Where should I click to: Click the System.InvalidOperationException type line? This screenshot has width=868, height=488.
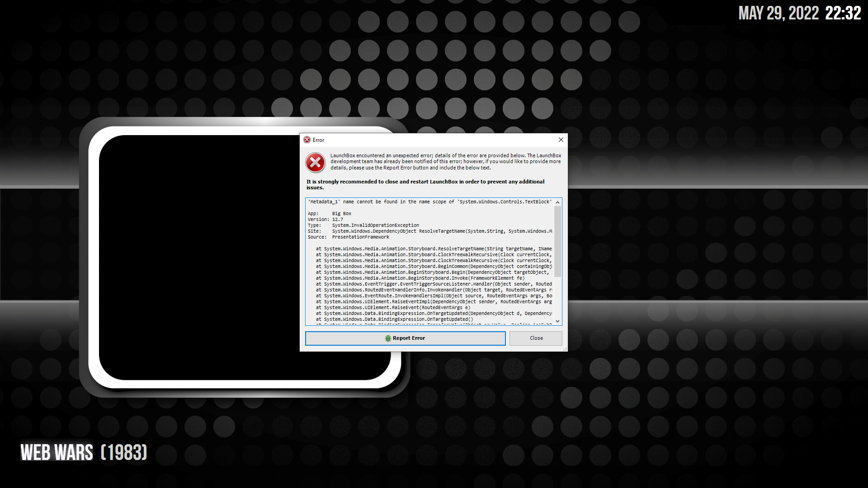[363, 225]
